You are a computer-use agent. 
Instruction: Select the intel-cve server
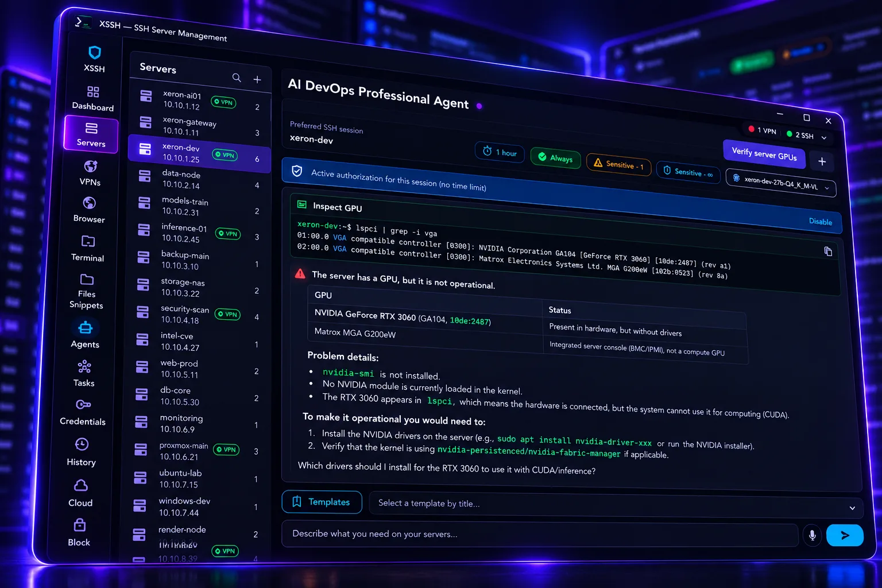pyautogui.click(x=198, y=341)
